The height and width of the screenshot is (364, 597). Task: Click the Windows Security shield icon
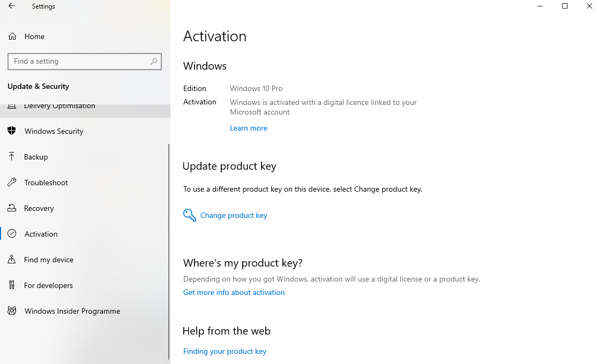(12, 131)
